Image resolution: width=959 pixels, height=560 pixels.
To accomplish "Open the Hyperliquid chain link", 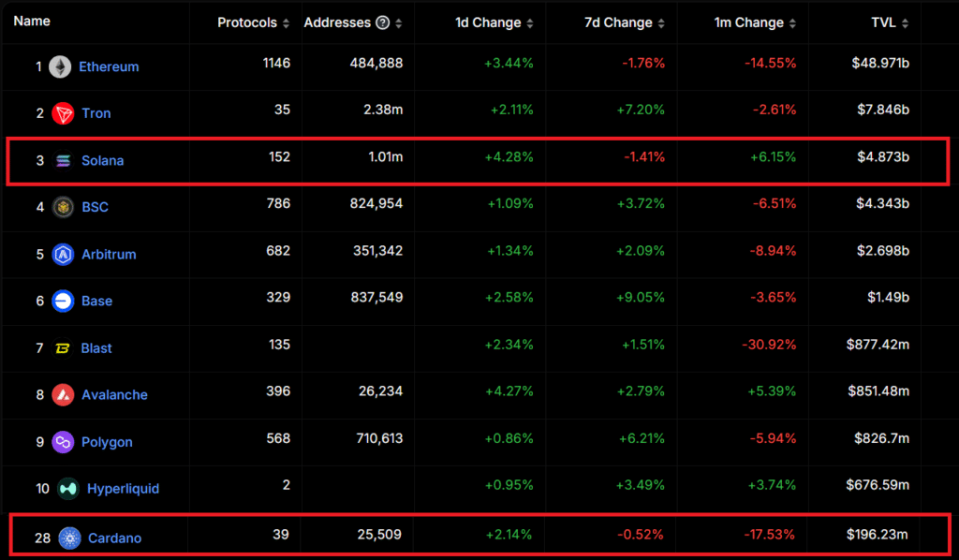I will 123,488.
